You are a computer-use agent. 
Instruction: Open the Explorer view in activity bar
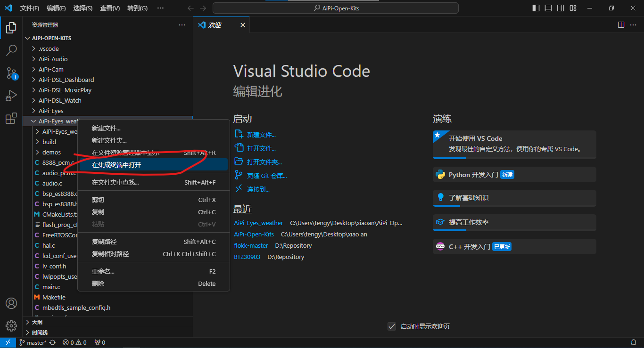click(11, 28)
